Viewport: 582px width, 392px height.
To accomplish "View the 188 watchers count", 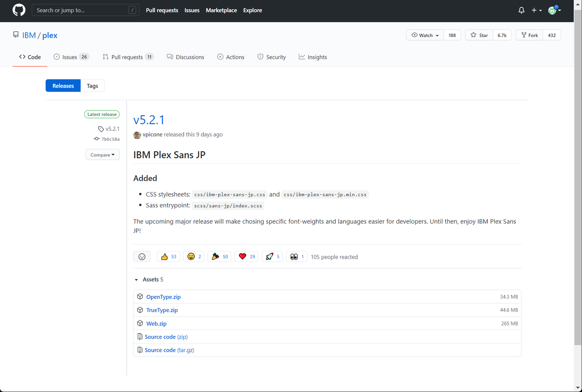I will [452, 35].
